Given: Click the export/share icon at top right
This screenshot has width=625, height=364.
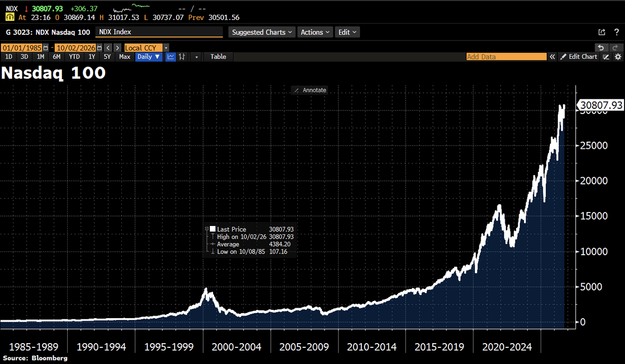Looking at the screenshot, I should 602,32.
